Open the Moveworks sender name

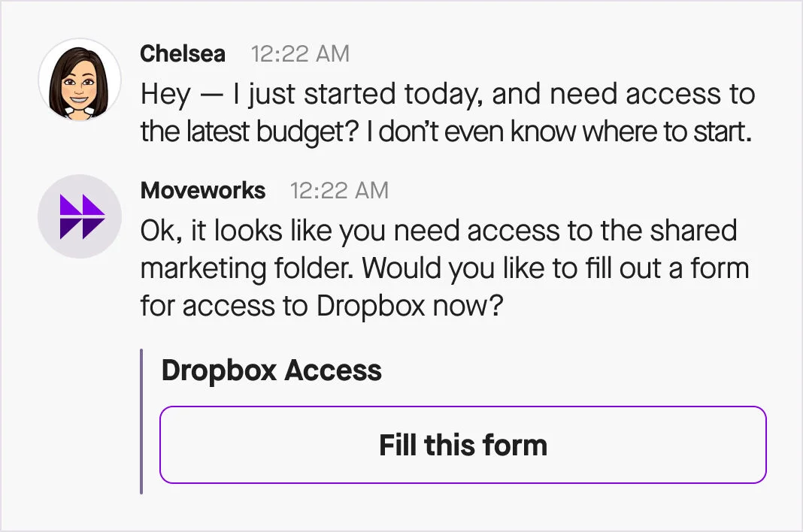[203, 191]
